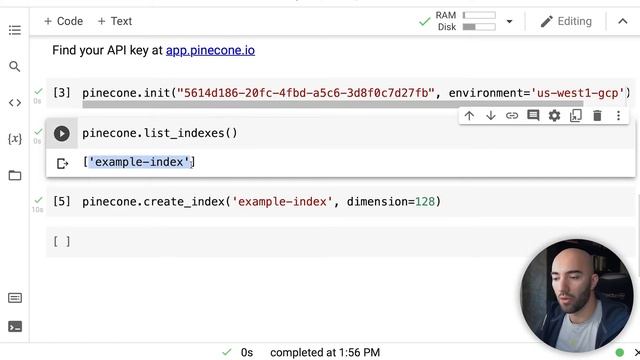Move cell down with arrow icon
The width and height of the screenshot is (640, 360).
(x=491, y=116)
